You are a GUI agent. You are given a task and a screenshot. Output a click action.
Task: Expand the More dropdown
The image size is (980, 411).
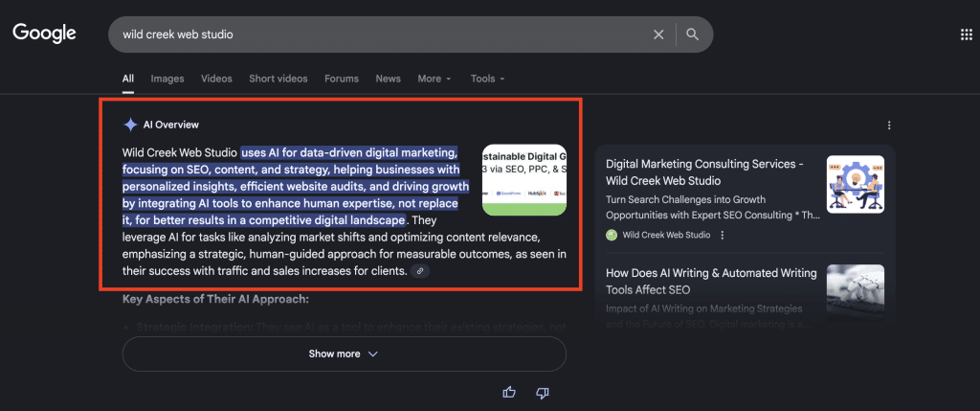(x=434, y=79)
